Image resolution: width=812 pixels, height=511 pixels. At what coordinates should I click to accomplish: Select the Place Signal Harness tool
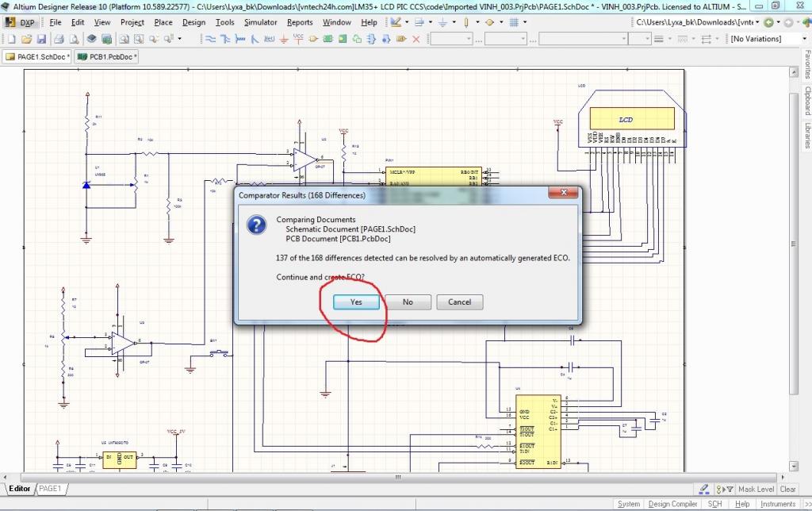[x=239, y=39]
